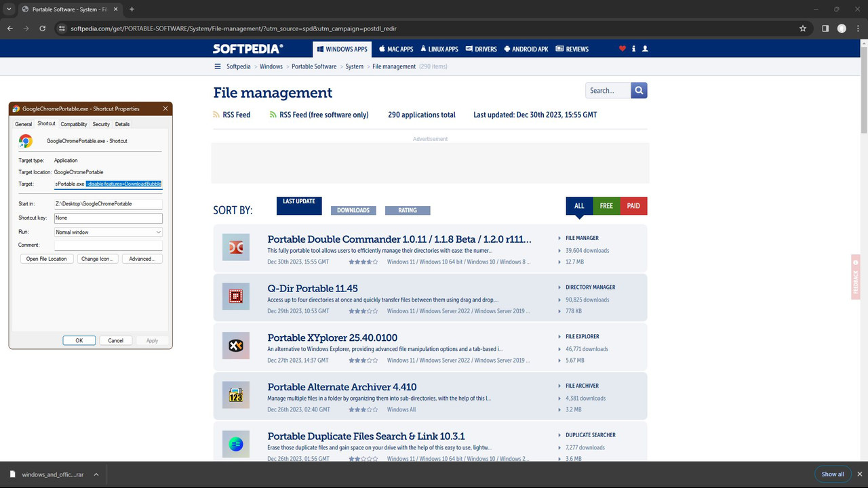868x488 pixels.
Task: Open Android APK section
Action: point(526,49)
